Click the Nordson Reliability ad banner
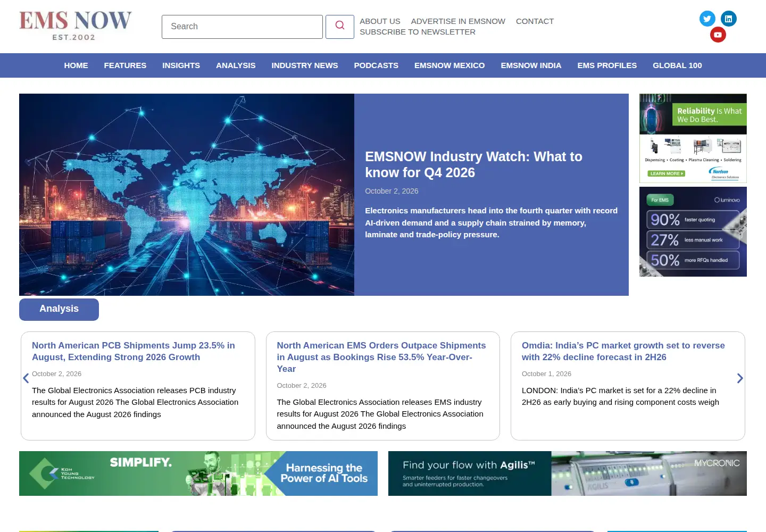The image size is (766, 532). click(x=693, y=138)
